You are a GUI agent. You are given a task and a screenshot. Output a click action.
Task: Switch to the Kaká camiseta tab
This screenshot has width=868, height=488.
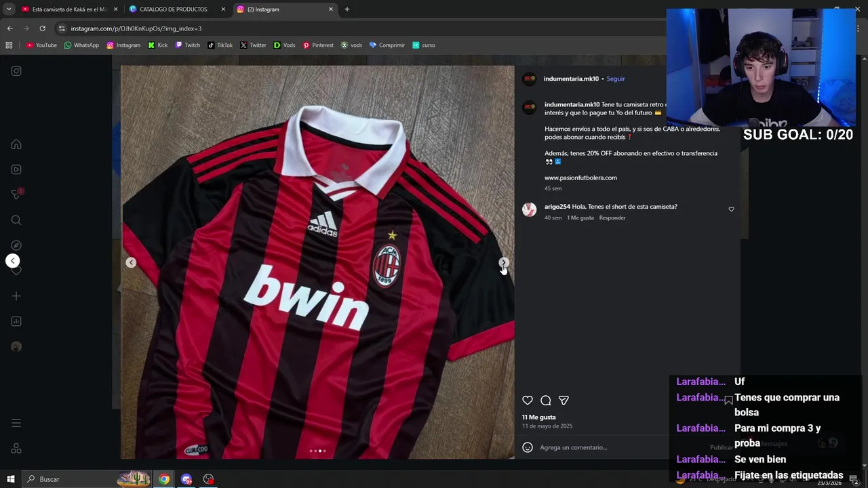[x=69, y=9]
